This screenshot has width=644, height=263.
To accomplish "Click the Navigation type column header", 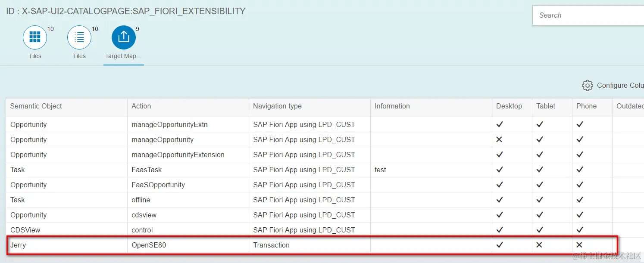I will pyautogui.click(x=277, y=106).
